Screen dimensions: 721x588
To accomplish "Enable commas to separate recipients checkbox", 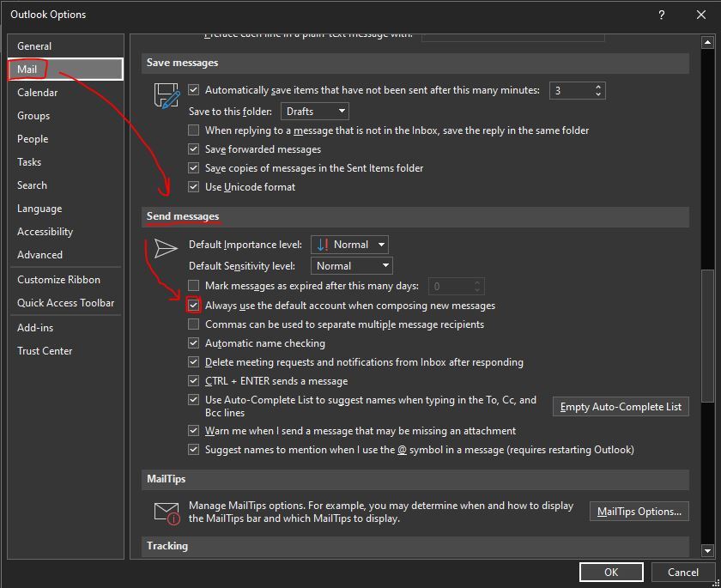I will click(194, 324).
